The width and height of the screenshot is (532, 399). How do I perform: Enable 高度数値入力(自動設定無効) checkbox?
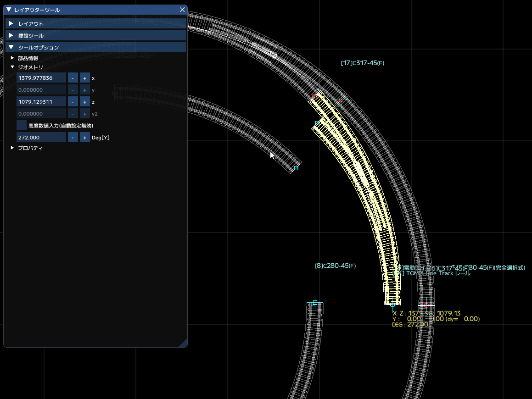[22, 125]
